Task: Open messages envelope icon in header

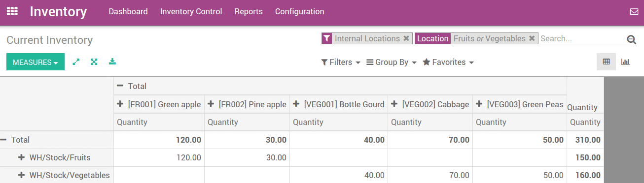Action: [x=634, y=12]
